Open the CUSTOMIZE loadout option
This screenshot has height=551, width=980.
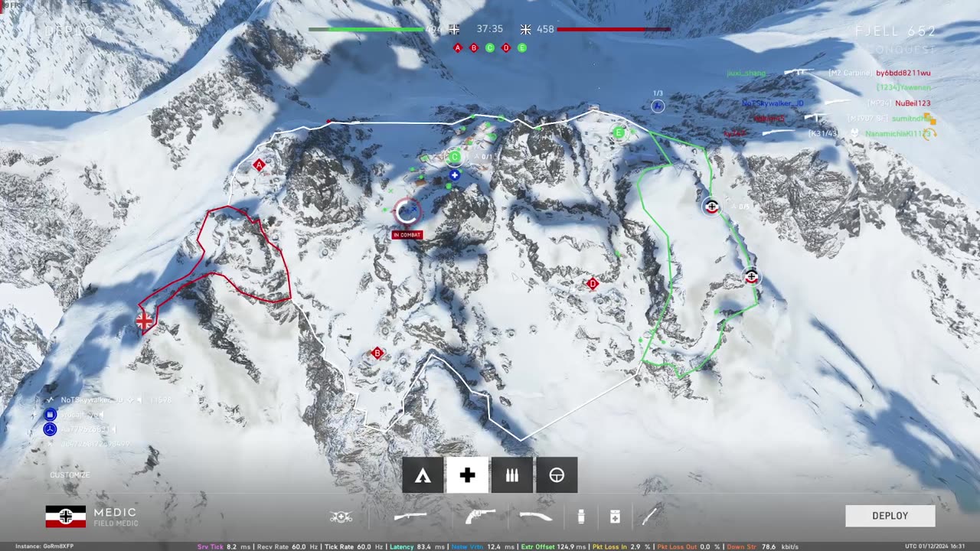click(70, 475)
